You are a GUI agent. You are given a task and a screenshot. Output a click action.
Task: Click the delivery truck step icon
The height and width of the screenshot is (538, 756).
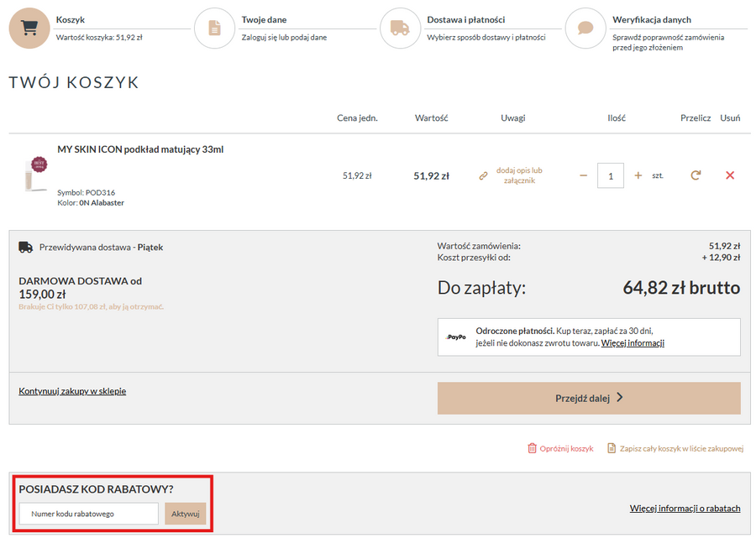[x=400, y=29]
